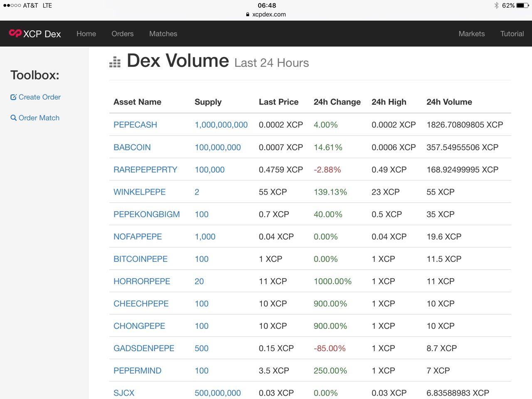
Task: Tap the battery icon in status bar
Action: 522,5
